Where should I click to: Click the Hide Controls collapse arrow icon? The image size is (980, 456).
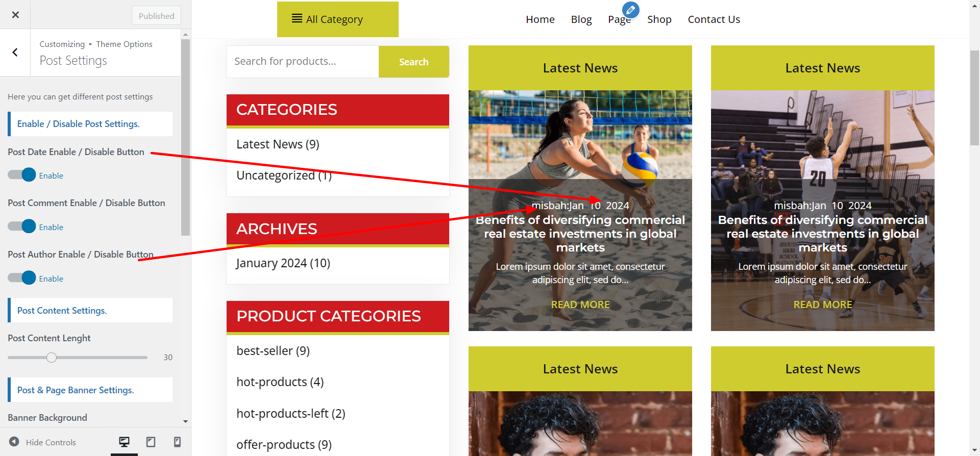pyautogui.click(x=14, y=442)
